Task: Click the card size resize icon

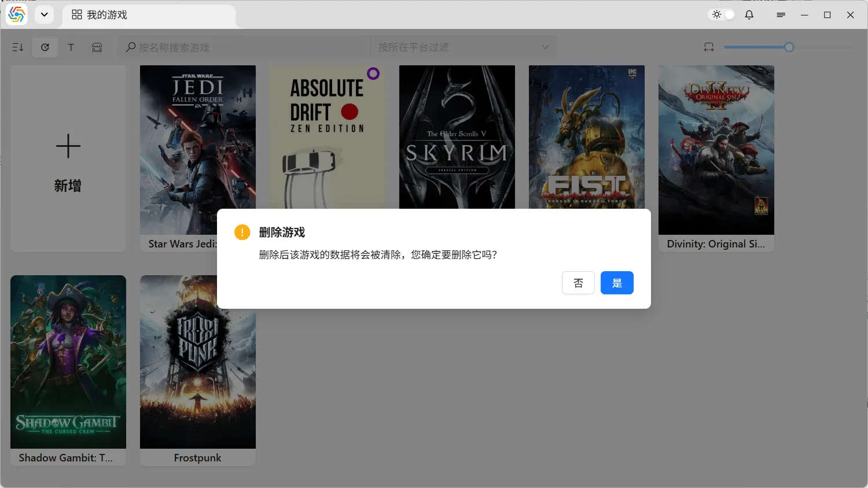Action: tap(709, 47)
